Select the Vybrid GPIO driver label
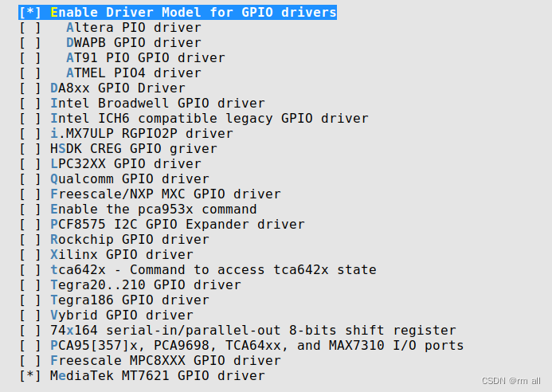 pos(122,316)
